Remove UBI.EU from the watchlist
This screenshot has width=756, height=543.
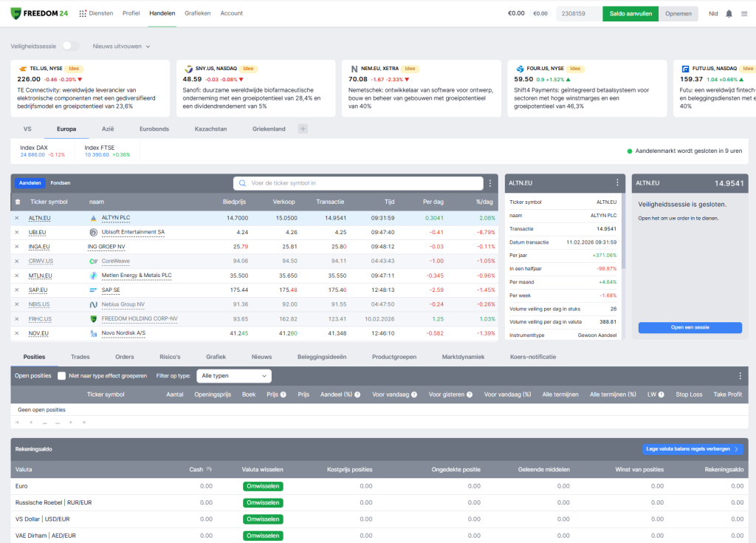coord(17,232)
